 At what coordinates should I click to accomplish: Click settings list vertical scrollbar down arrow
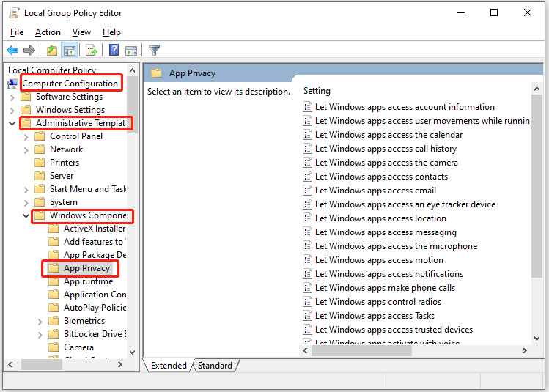coord(537,338)
